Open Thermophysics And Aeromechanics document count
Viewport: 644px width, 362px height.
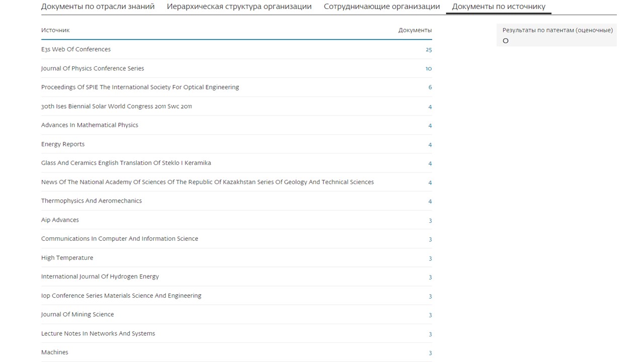[x=430, y=202]
